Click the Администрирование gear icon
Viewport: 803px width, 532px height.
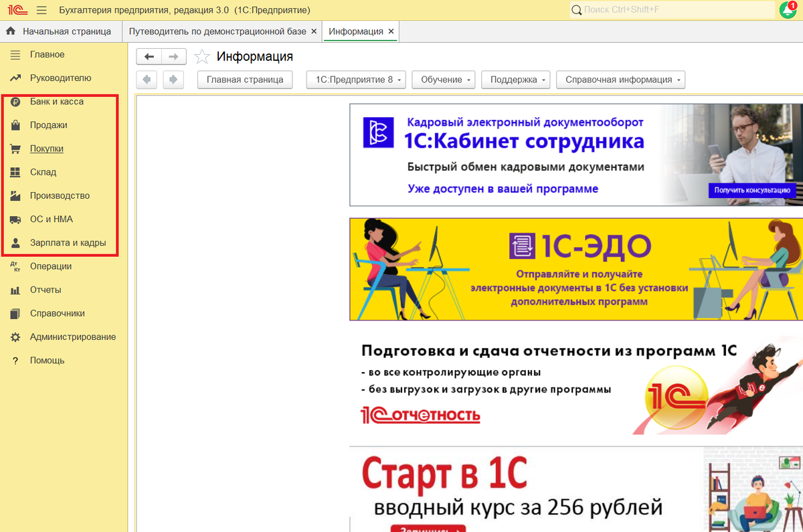(x=15, y=337)
